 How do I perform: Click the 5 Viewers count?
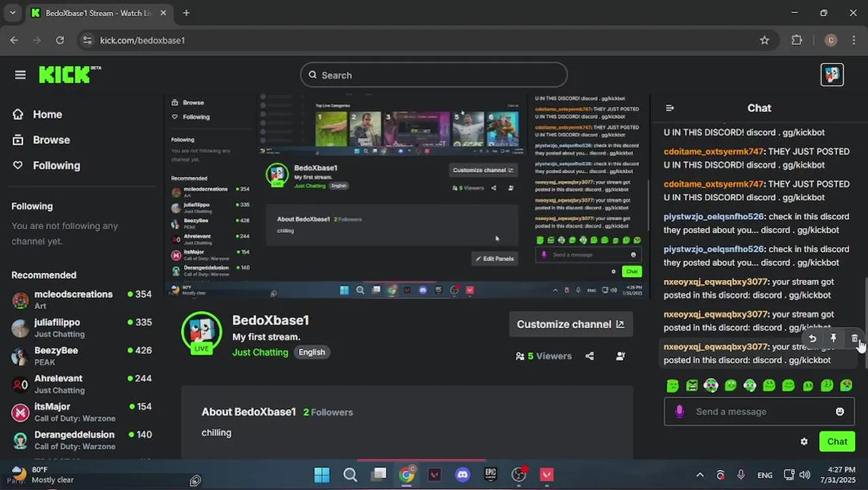[x=544, y=356]
